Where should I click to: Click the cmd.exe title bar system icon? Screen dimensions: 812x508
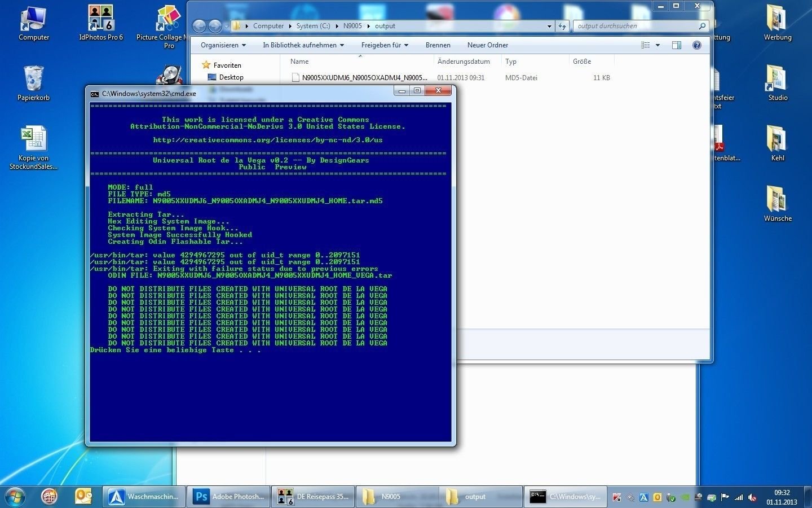[x=95, y=94]
